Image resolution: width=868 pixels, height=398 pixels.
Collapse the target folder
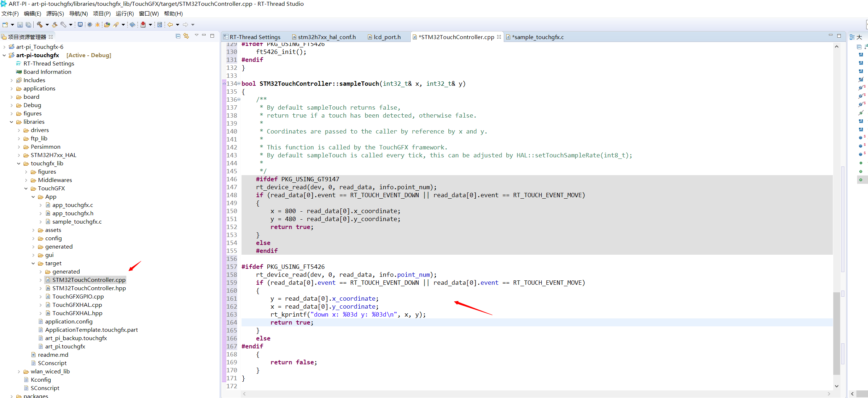[x=33, y=263]
